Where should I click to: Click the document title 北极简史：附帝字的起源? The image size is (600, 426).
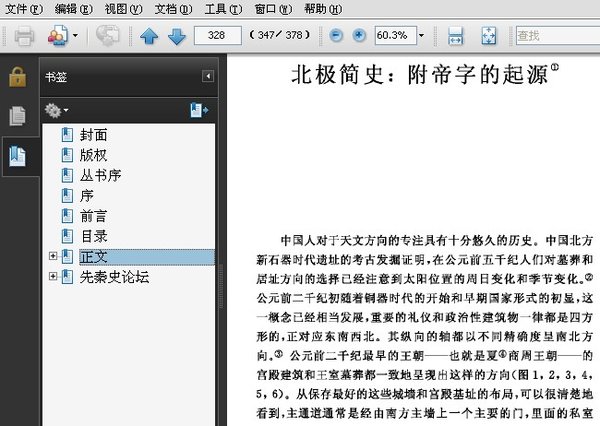pos(420,74)
